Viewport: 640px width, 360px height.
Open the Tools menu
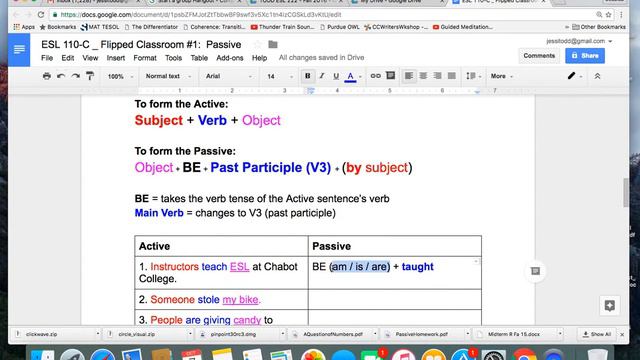click(x=173, y=58)
